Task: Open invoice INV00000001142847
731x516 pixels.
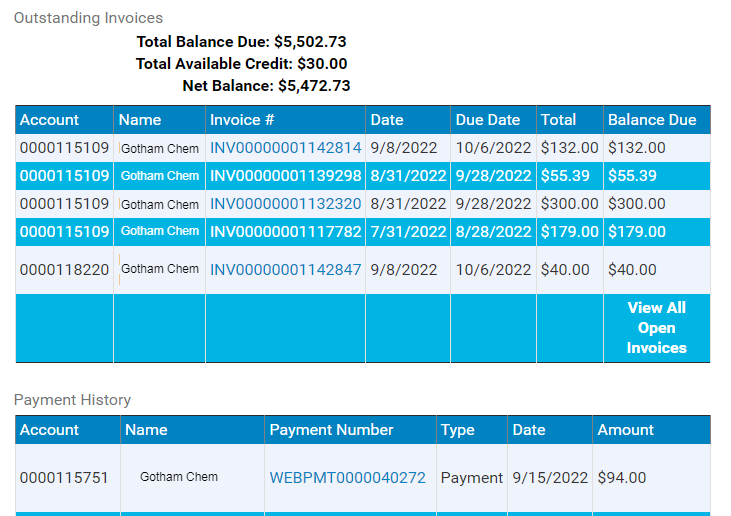Action: pyautogui.click(x=285, y=269)
